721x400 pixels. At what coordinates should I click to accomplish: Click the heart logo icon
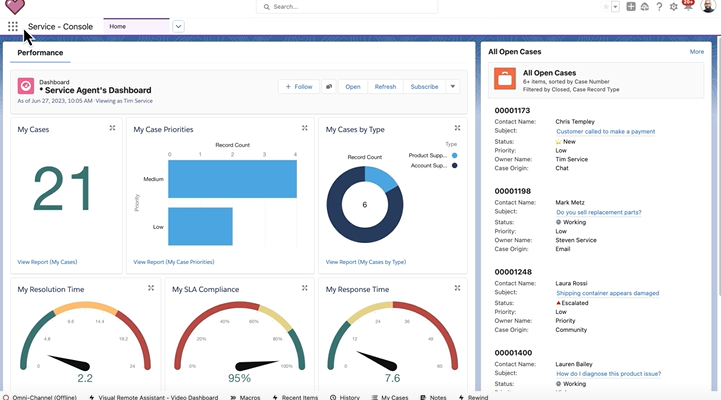pyautogui.click(x=15, y=6)
